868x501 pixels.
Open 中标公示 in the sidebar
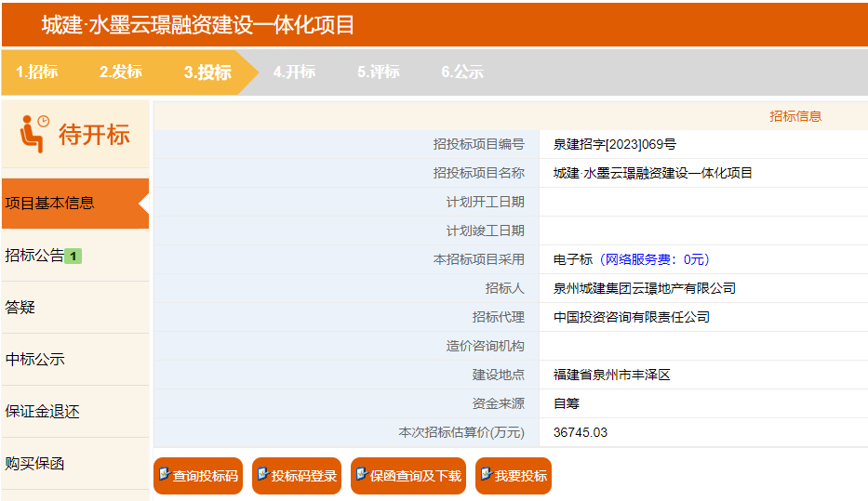click(x=75, y=360)
